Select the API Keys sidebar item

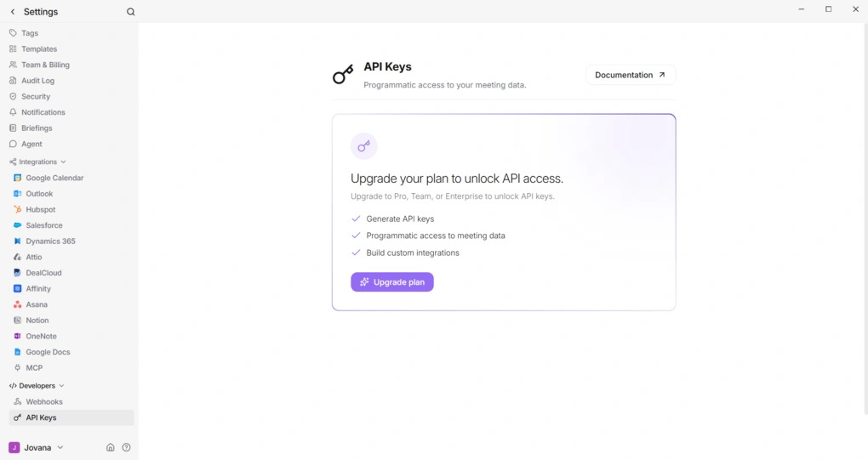click(x=71, y=418)
